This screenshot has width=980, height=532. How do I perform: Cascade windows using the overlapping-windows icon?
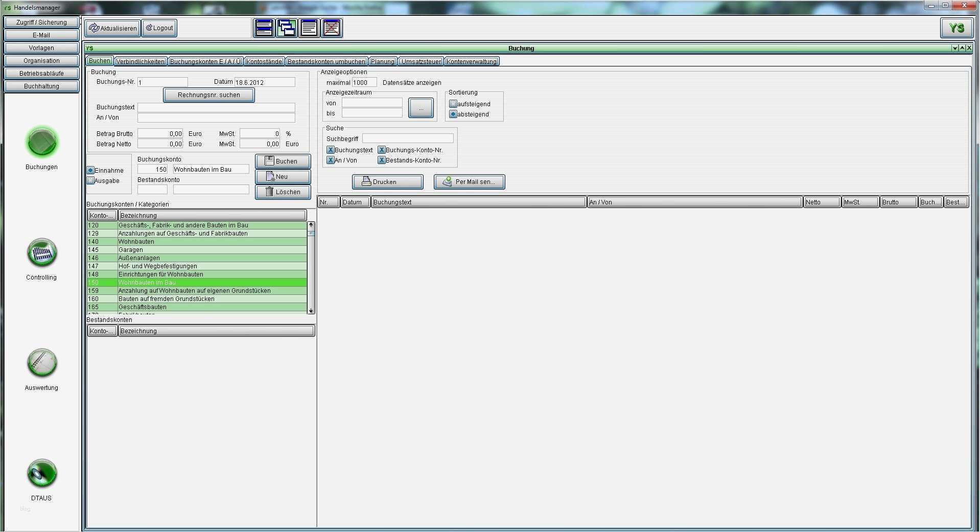[287, 28]
